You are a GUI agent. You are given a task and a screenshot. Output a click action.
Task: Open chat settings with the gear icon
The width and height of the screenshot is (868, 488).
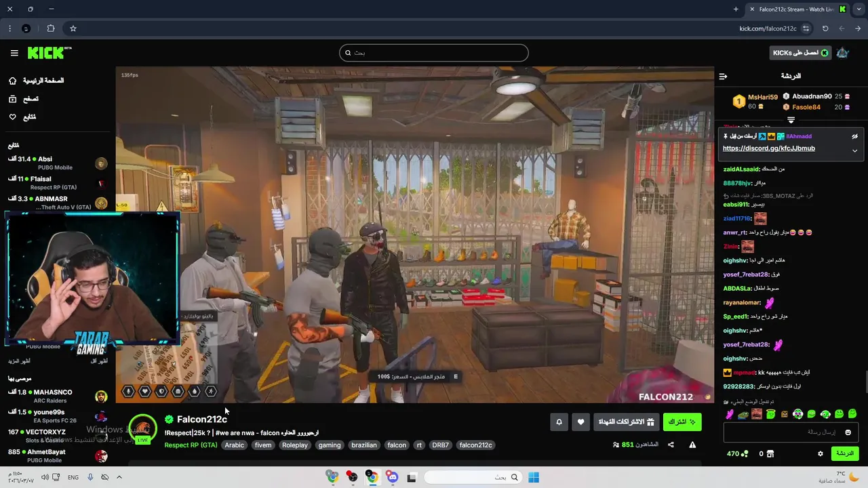click(x=821, y=454)
